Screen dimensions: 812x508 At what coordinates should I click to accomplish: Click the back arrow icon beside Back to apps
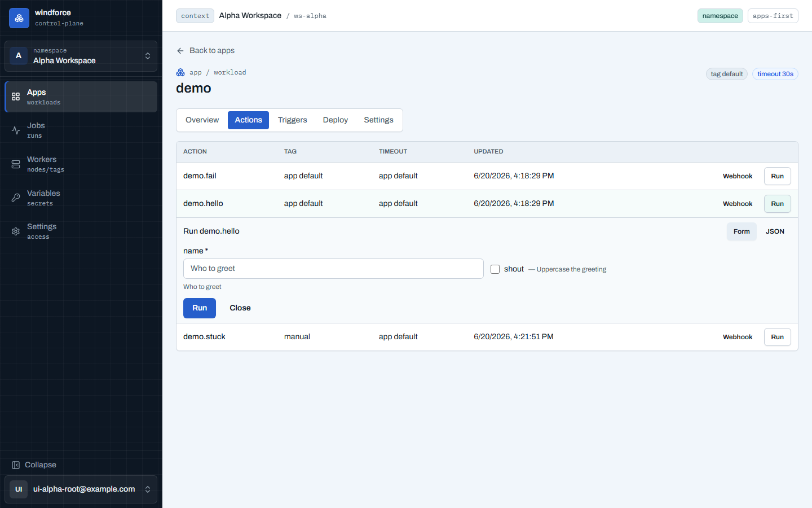180,51
